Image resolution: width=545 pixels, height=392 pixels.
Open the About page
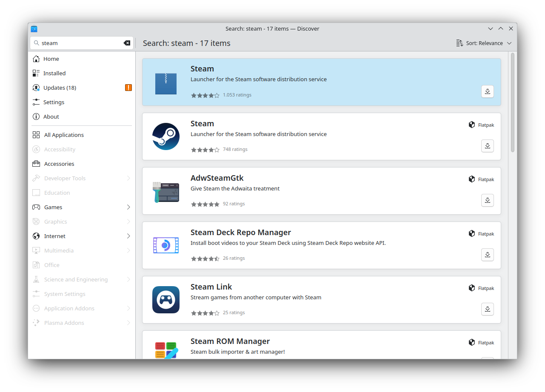pos(82,116)
